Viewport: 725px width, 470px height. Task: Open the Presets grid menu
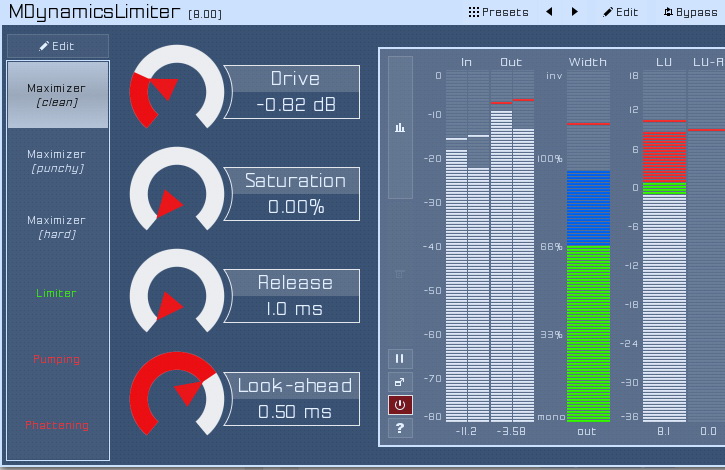[498, 12]
